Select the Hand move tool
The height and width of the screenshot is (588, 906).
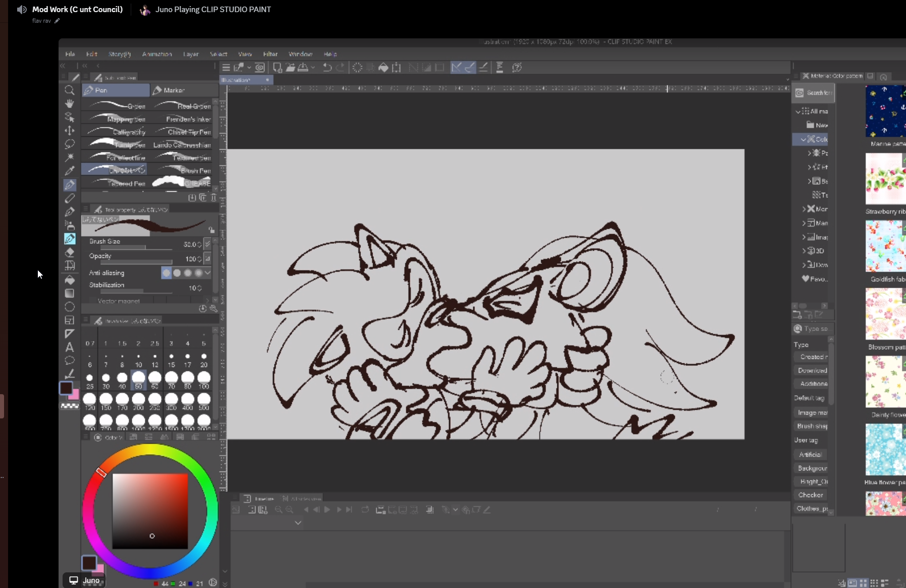[70, 104]
